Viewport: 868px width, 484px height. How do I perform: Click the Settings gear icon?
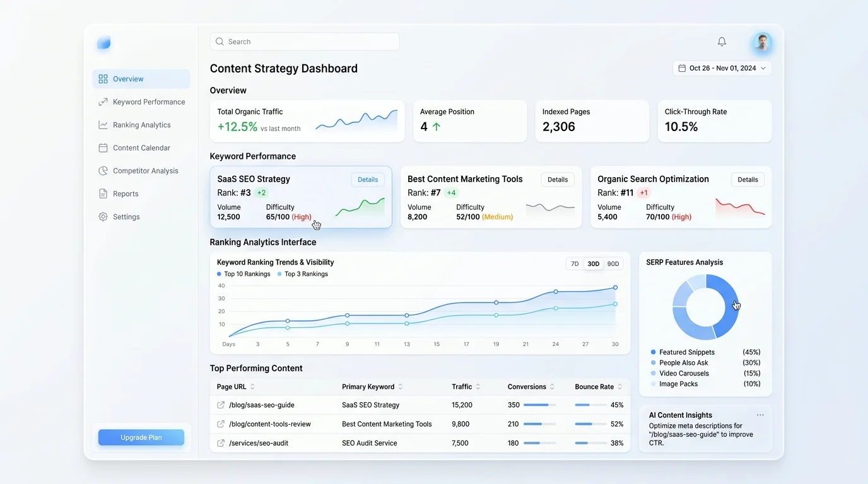[103, 217]
